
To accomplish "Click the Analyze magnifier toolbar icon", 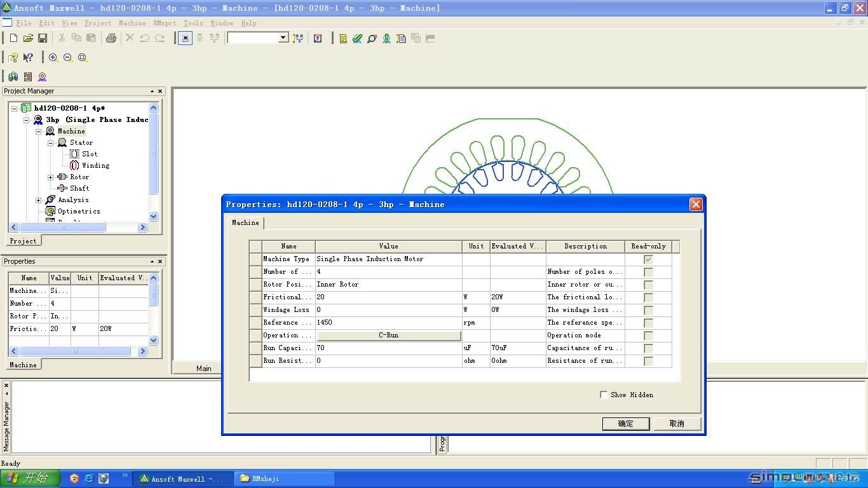I will point(372,38).
